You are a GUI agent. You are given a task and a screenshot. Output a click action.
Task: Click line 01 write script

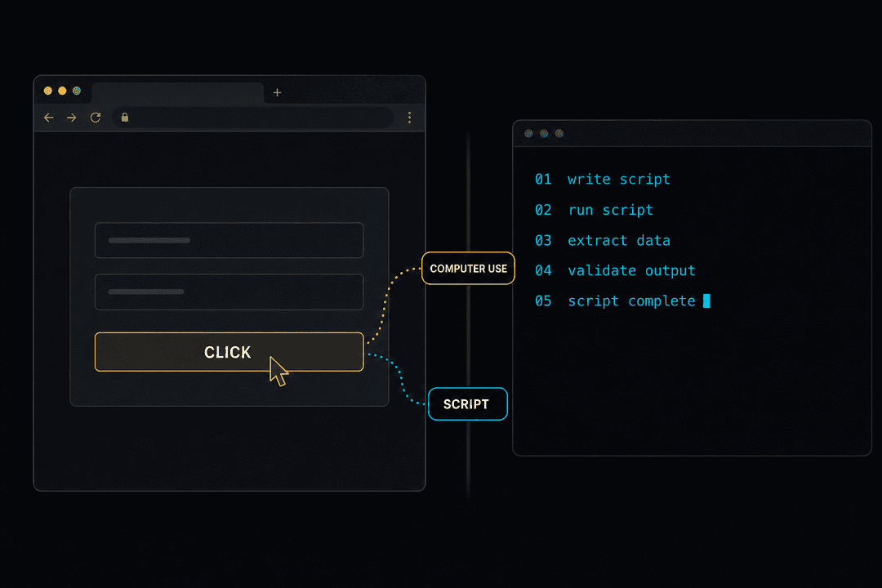tap(603, 180)
